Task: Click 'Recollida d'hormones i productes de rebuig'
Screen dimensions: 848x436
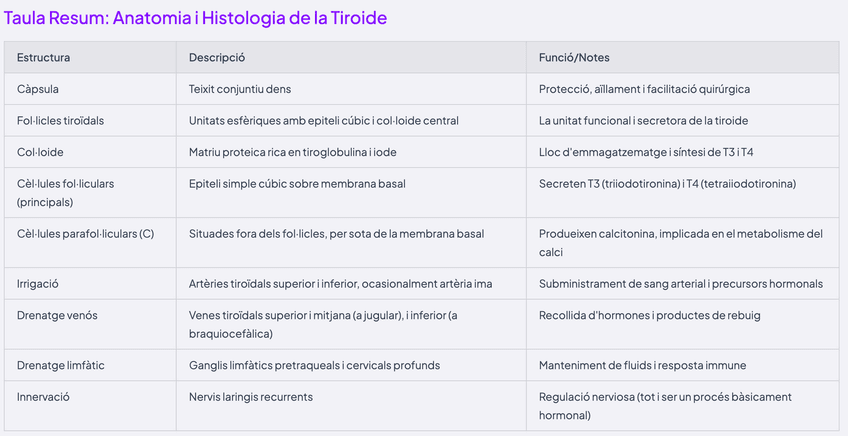Action: pyautogui.click(x=649, y=316)
